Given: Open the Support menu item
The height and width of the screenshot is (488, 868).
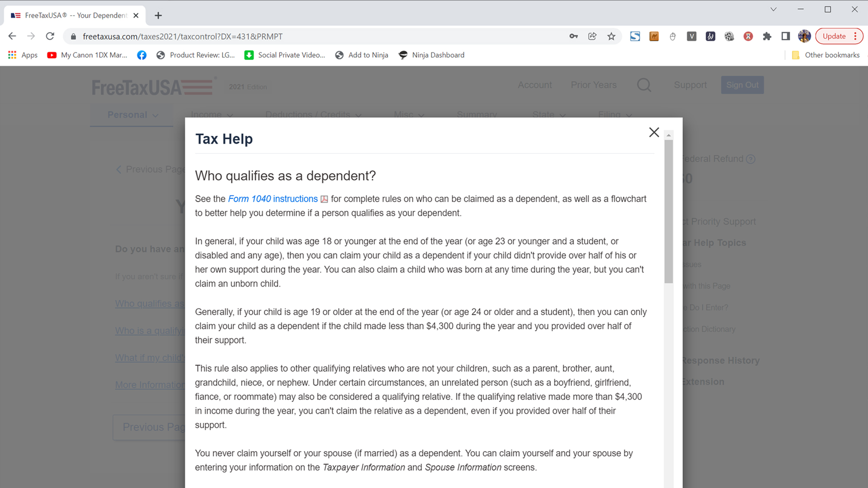Looking at the screenshot, I should click(x=690, y=85).
